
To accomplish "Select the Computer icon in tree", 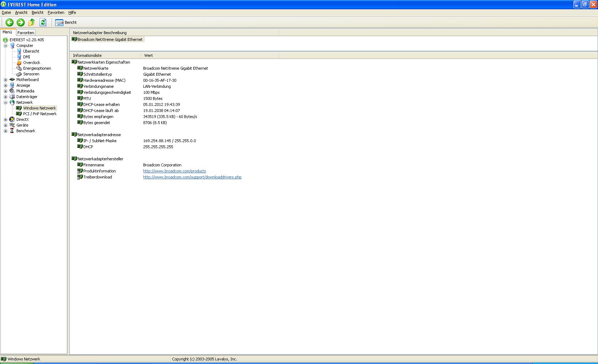I will click(x=12, y=45).
